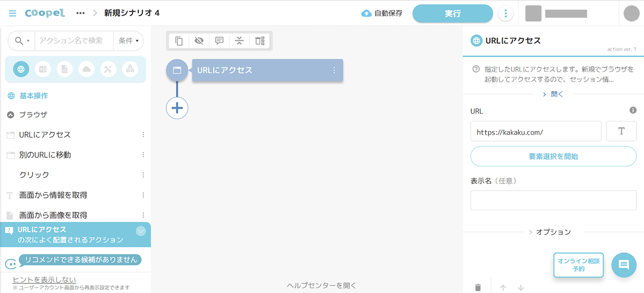Click the 表示名 input field

(553, 200)
